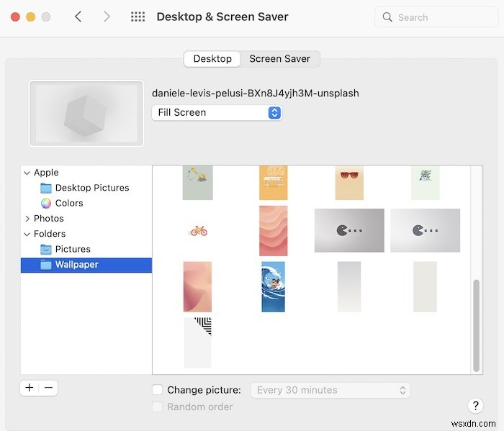
Task: Switch to the Screen Saver tab
Action: click(x=279, y=59)
